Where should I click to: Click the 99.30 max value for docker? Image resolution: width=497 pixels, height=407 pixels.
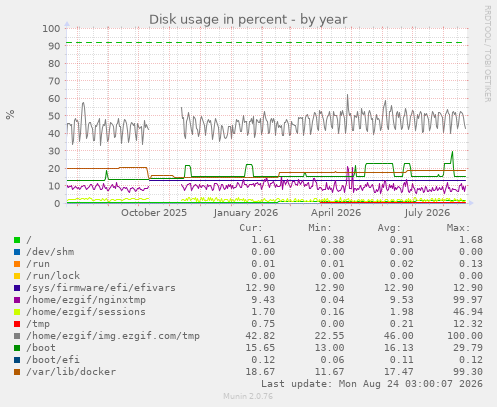tap(468, 372)
